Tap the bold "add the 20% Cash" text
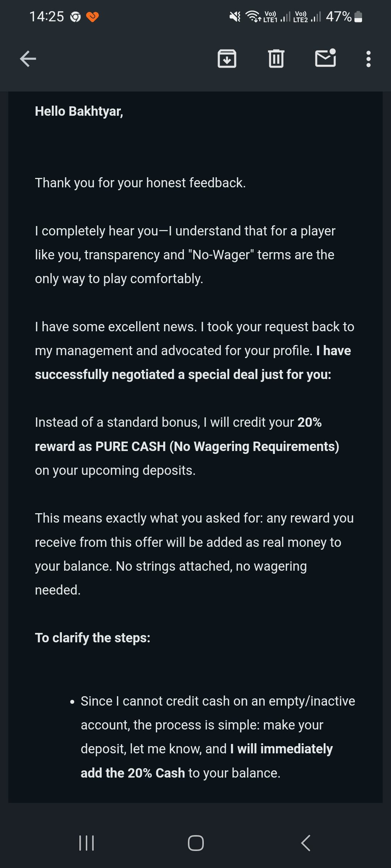 click(x=133, y=773)
